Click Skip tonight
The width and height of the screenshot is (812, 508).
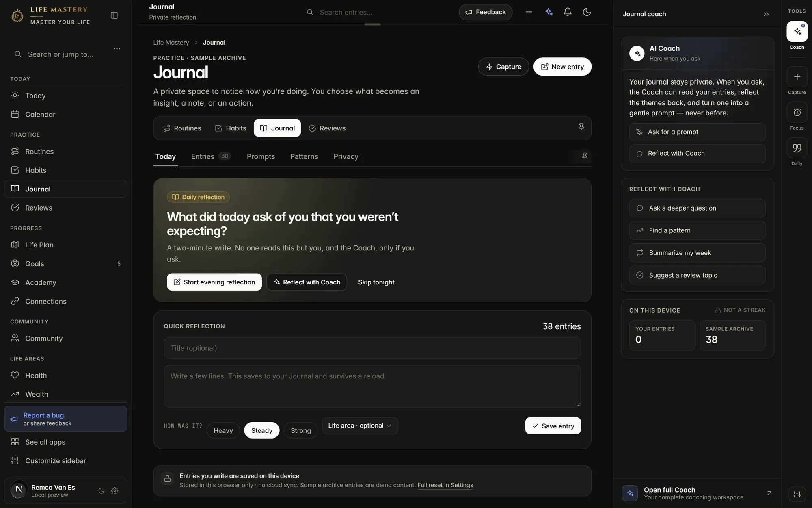[x=376, y=282]
